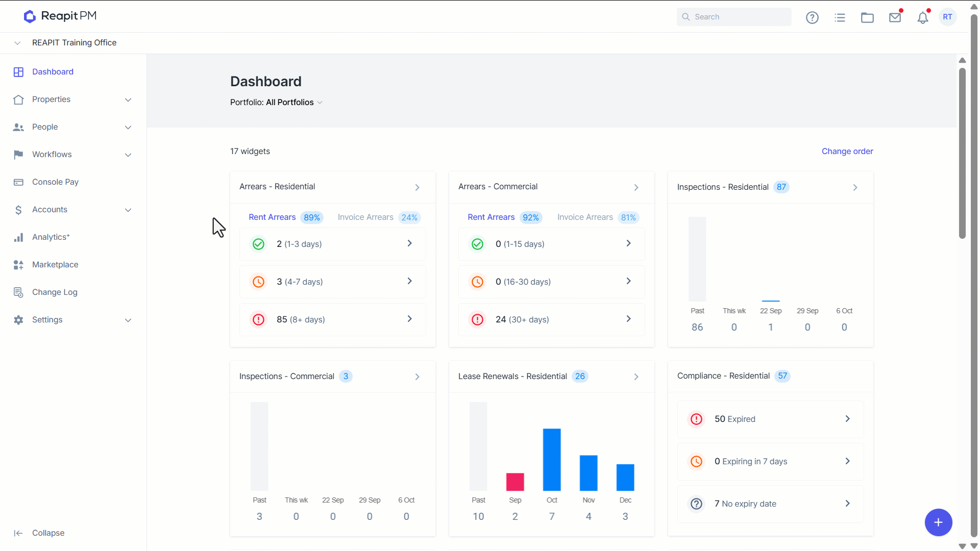This screenshot has height=551, width=980.
Task: Click the blue plus floating button
Action: (938, 522)
